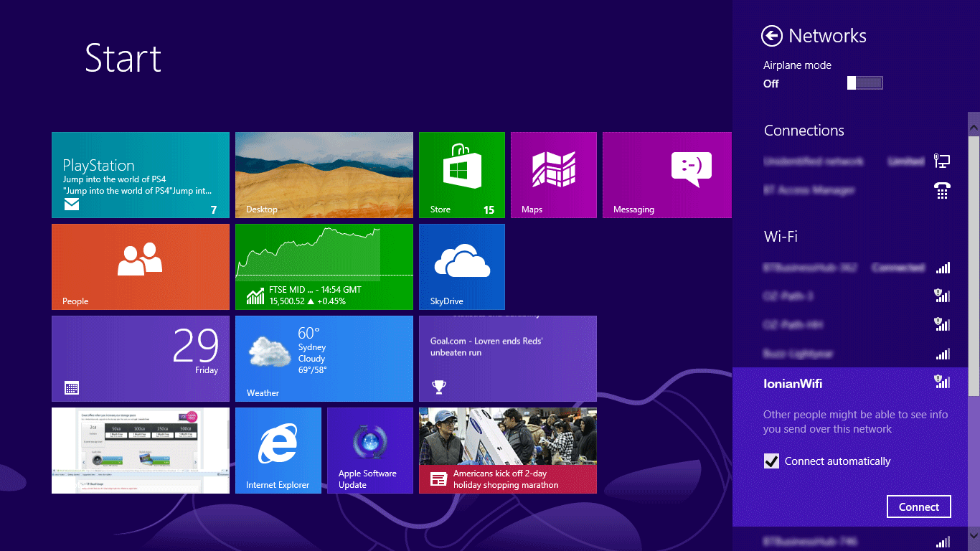Viewport: 980px width, 551px height.
Task: Click the Mail unread count 7
Action: [213, 209]
